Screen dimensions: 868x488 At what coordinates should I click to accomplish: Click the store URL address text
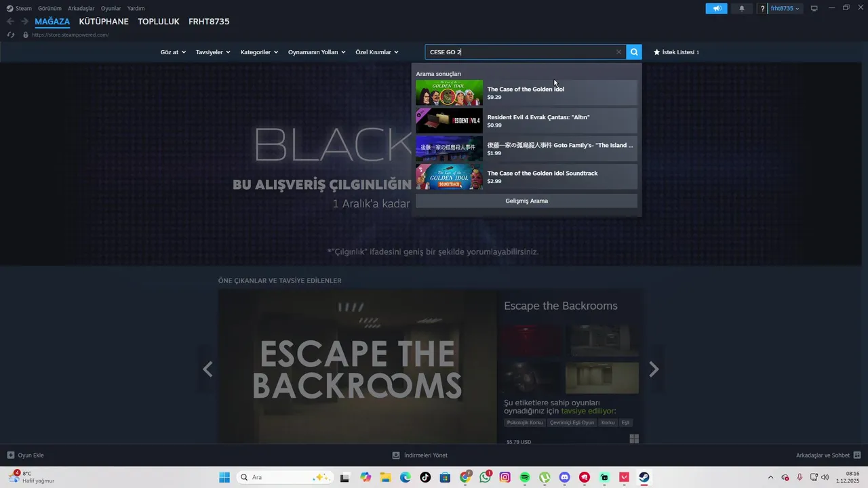pos(70,35)
